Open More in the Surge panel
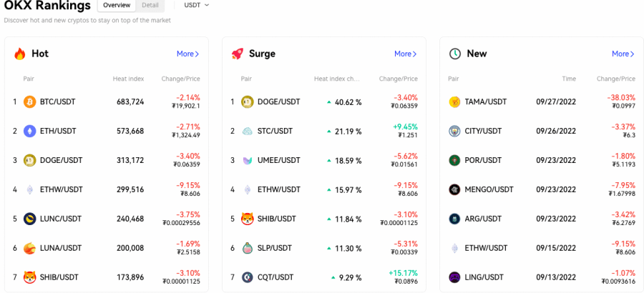Viewport: 644px width, 293px height. coord(406,54)
